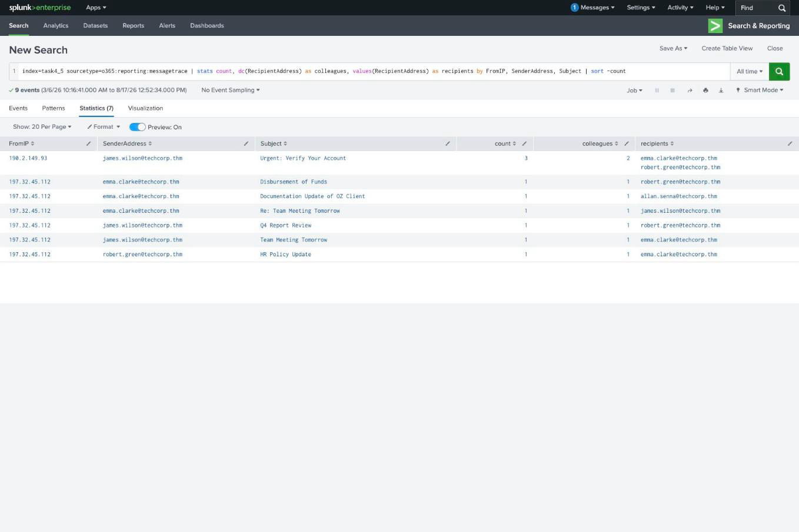Click subject Documentation Update of OZ Client
Image resolution: width=799 pixels, height=532 pixels.
point(312,196)
